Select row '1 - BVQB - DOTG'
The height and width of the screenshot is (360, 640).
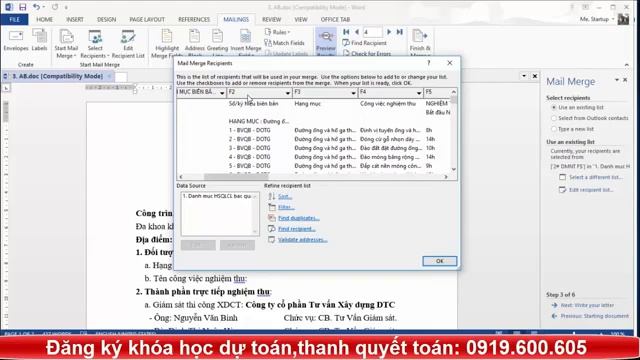249,130
